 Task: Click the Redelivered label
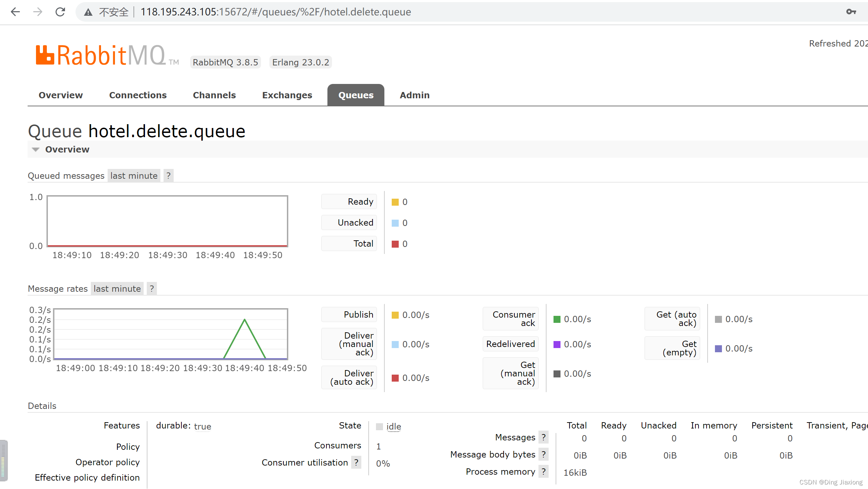511,344
